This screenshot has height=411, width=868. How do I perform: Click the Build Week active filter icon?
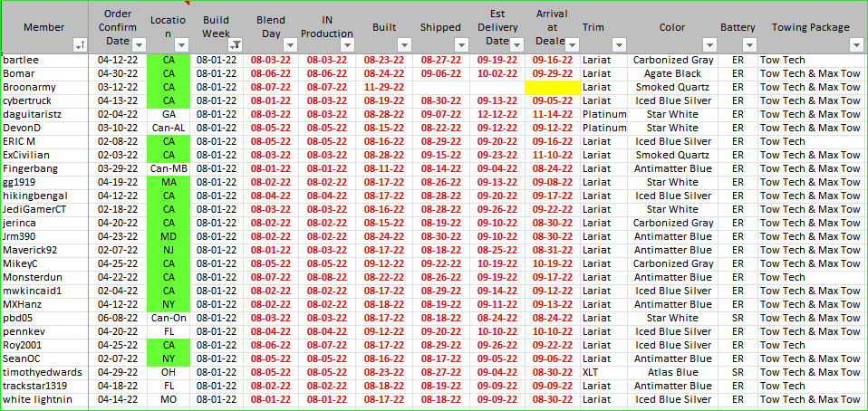tap(236, 44)
